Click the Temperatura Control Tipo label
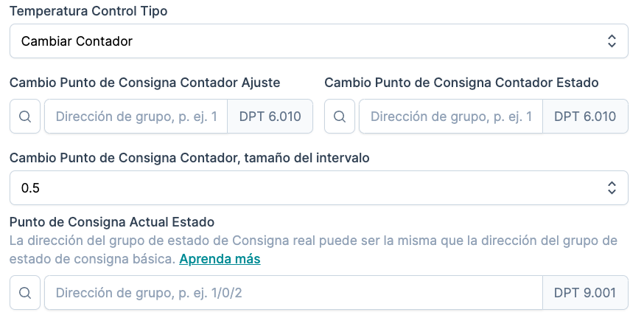The image size is (644, 318). [88, 12]
